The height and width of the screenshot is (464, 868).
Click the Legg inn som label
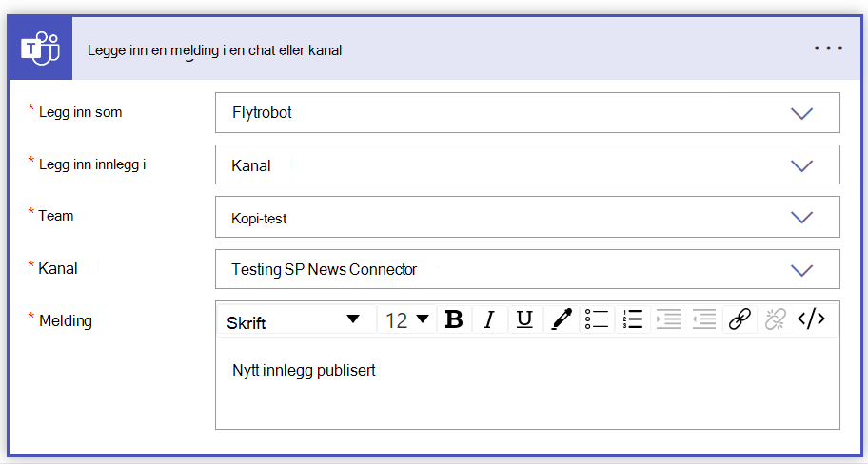[x=80, y=112]
